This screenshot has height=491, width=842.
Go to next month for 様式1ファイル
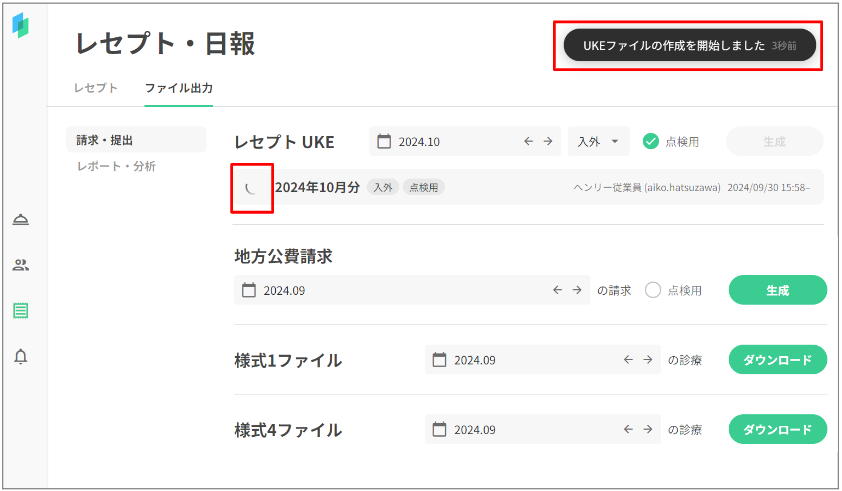(x=647, y=360)
